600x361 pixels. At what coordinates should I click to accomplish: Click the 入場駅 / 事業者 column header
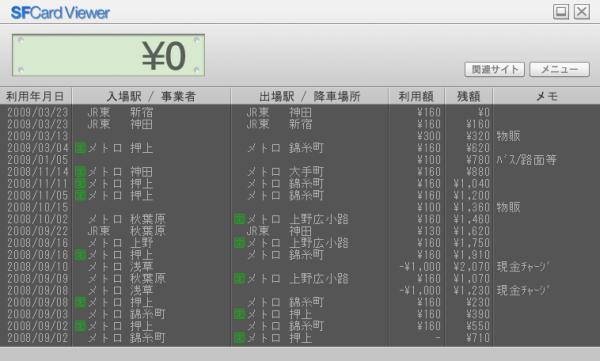click(151, 96)
